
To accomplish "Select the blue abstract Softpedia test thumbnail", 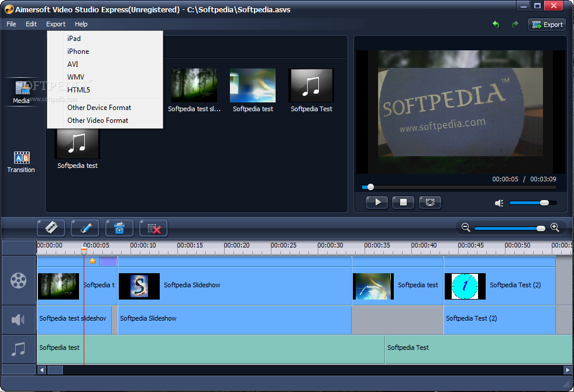I will (x=253, y=85).
